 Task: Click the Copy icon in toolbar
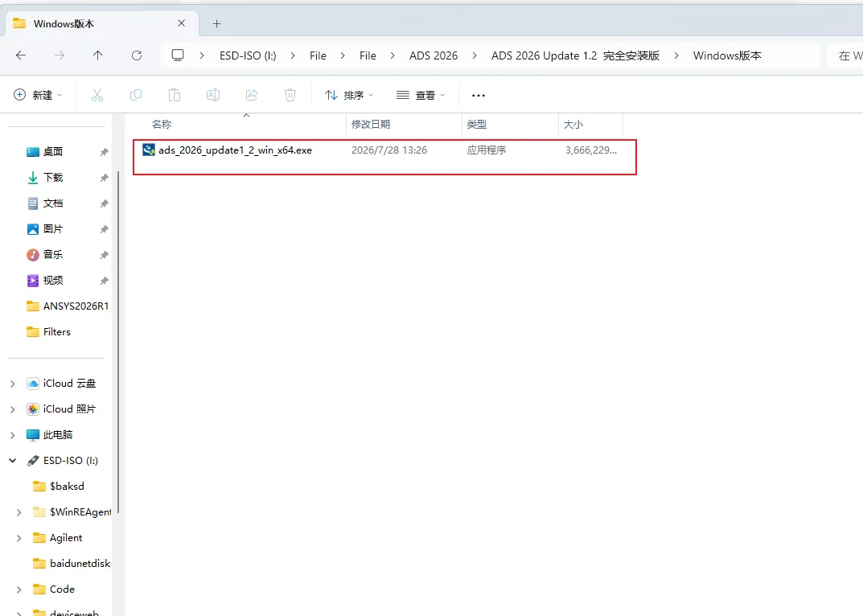click(x=136, y=95)
